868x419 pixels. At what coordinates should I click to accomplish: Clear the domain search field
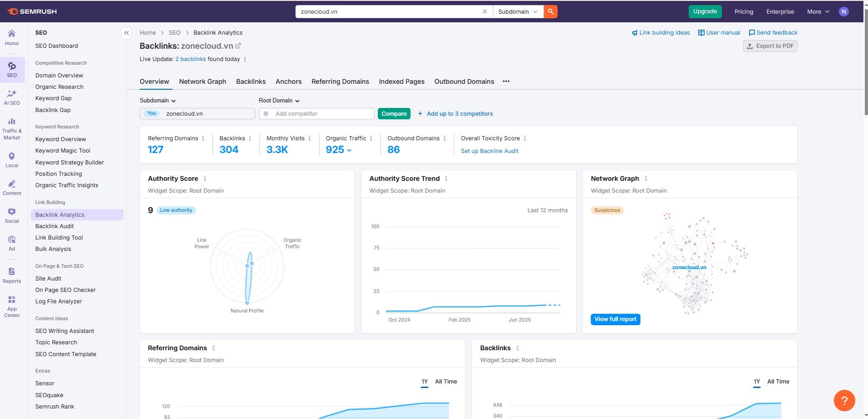point(485,12)
